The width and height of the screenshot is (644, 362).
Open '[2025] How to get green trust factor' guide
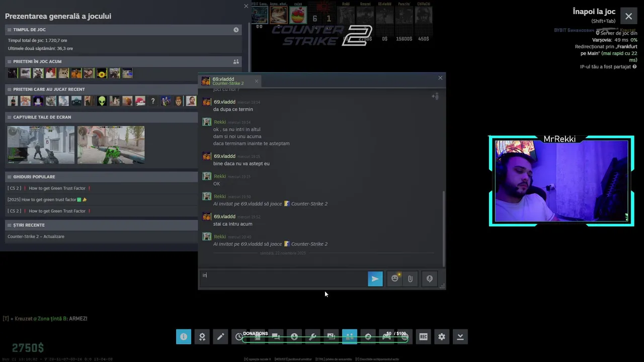(x=47, y=200)
